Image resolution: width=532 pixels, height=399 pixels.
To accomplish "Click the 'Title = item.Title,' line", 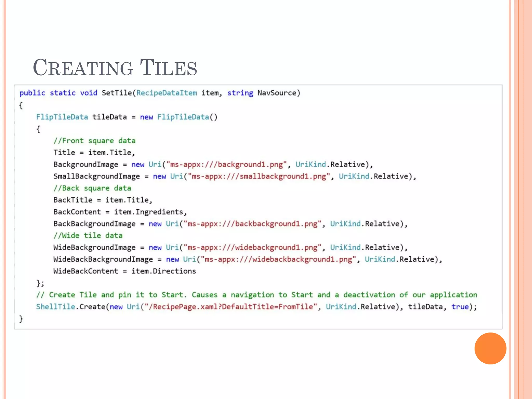I will click(x=94, y=152).
